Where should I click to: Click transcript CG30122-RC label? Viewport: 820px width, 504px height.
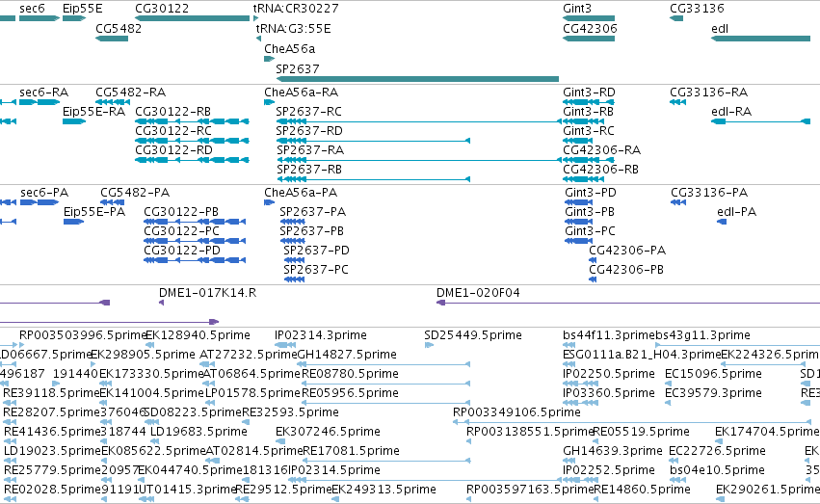pyautogui.click(x=173, y=131)
